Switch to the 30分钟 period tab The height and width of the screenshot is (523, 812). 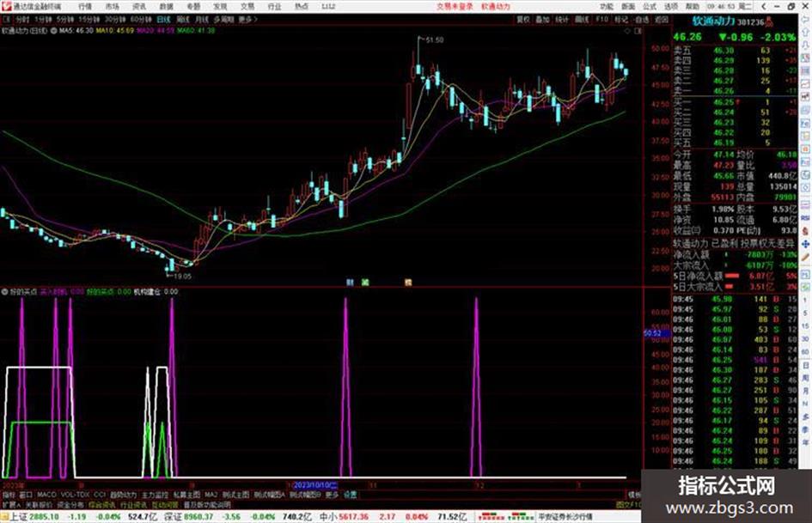(x=115, y=19)
